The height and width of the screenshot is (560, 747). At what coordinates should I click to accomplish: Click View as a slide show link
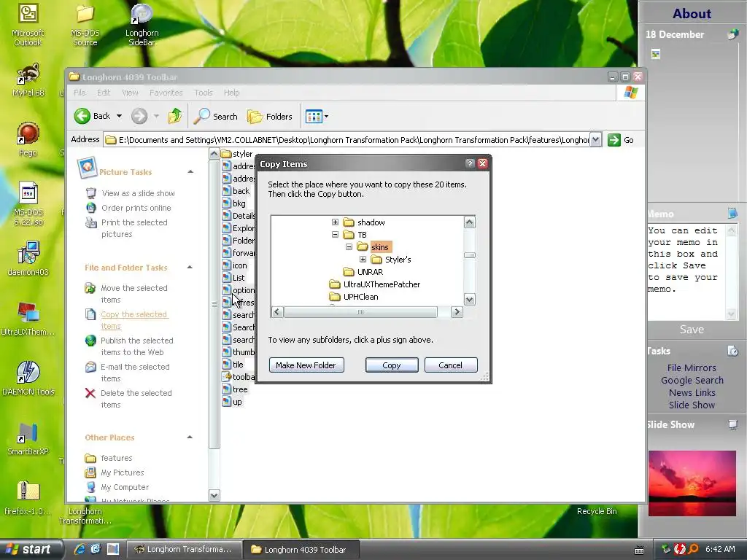[x=138, y=193]
